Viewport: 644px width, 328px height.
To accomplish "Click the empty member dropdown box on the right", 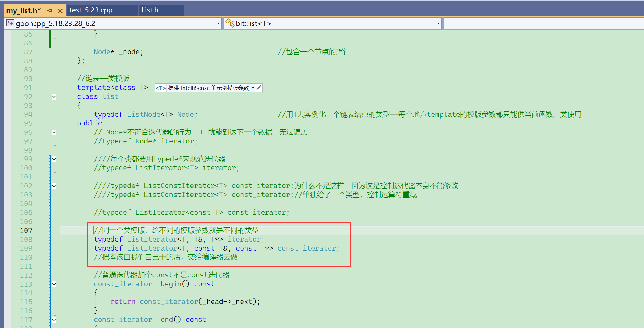I will 544,23.
